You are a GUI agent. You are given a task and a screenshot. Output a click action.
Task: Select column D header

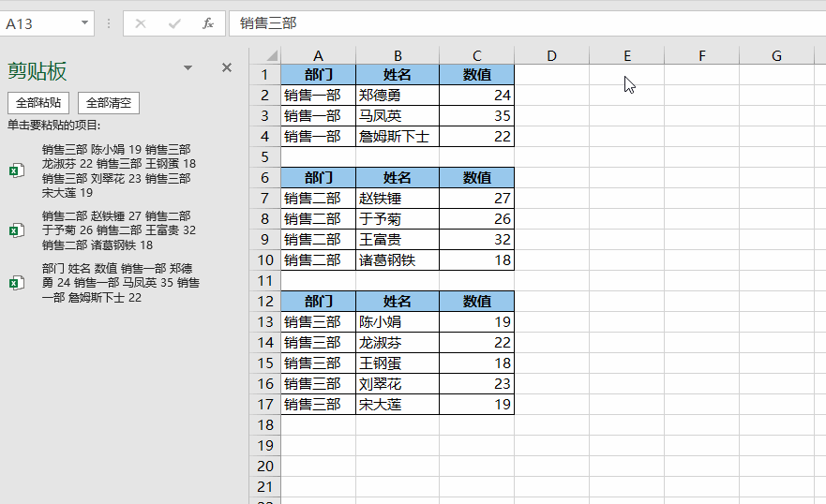pyautogui.click(x=551, y=56)
